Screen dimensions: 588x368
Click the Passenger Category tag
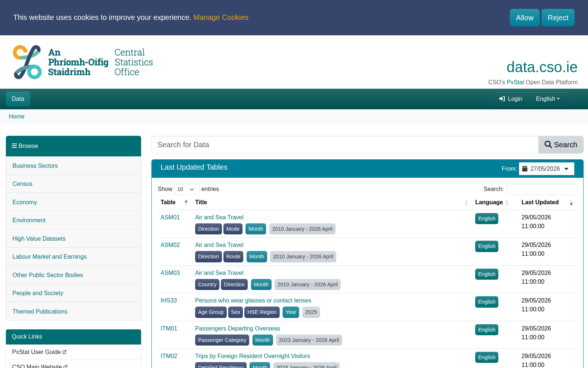coord(222,340)
